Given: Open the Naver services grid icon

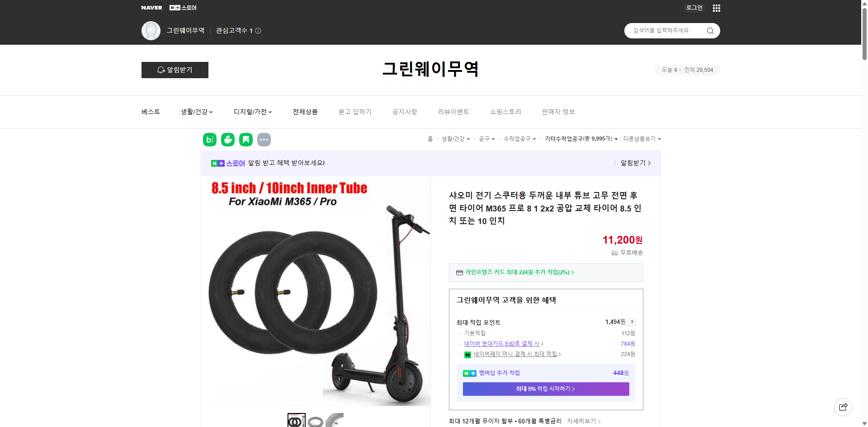Looking at the screenshot, I should (x=716, y=8).
